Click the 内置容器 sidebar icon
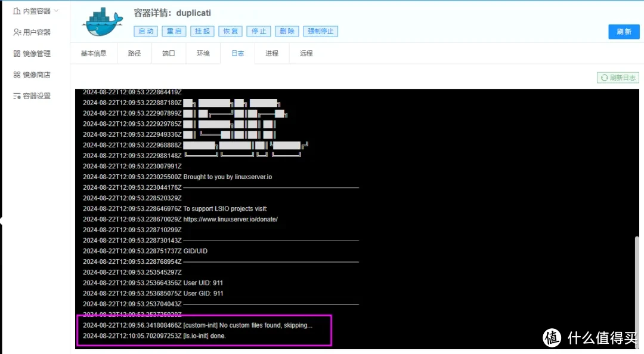Image resolution: width=644 pixels, height=354 pixels. pyautogui.click(x=17, y=11)
